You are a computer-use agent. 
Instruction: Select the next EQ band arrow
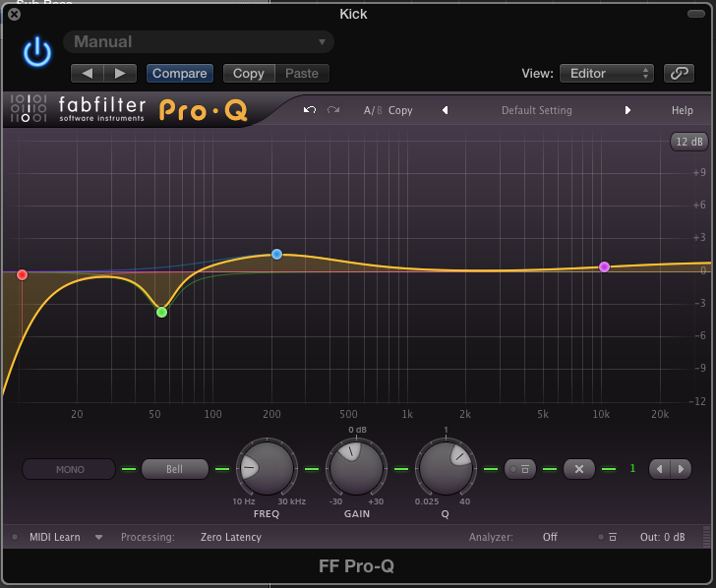point(681,469)
